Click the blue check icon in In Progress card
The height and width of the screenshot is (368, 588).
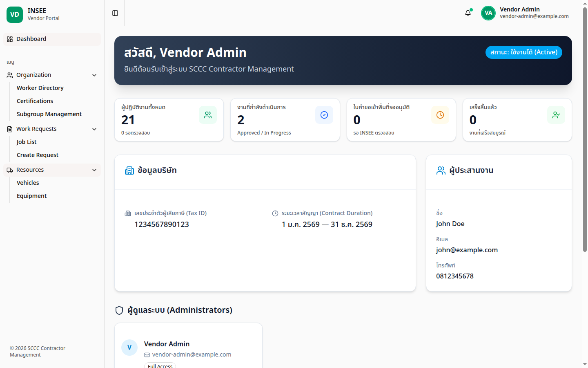coord(324,115)
